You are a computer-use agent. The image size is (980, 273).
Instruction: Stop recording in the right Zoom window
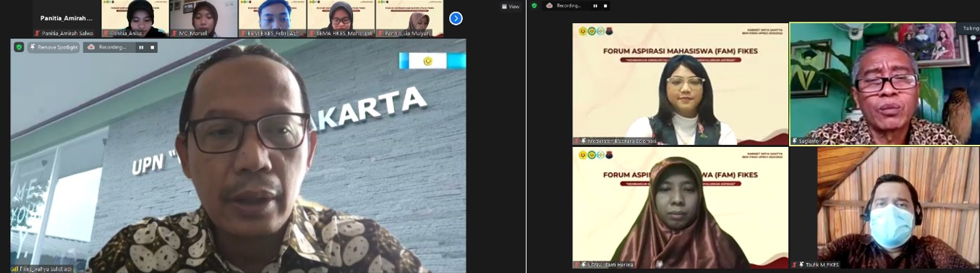pos(605,6)
